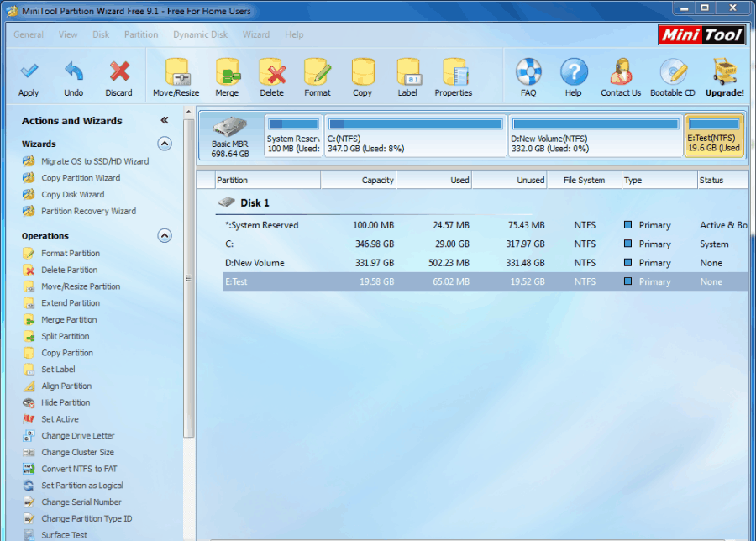Viewport: 756px width, 541px height.
Task: Open the General menu
Action: click(x=29, y=34)
